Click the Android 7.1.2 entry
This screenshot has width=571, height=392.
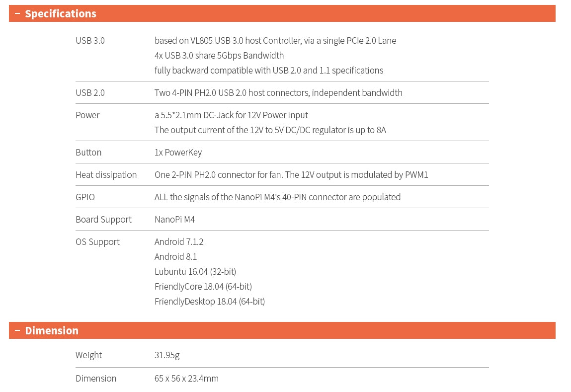tap(179, 242)
